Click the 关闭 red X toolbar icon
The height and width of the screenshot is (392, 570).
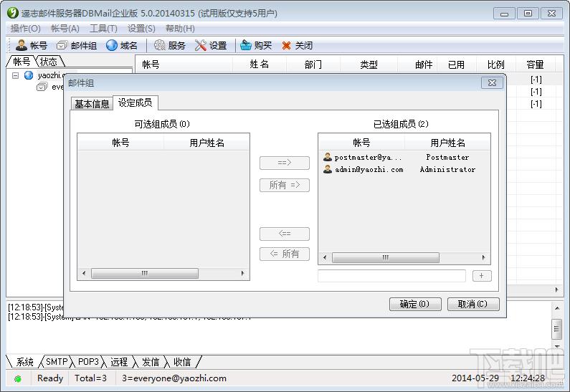287,45
